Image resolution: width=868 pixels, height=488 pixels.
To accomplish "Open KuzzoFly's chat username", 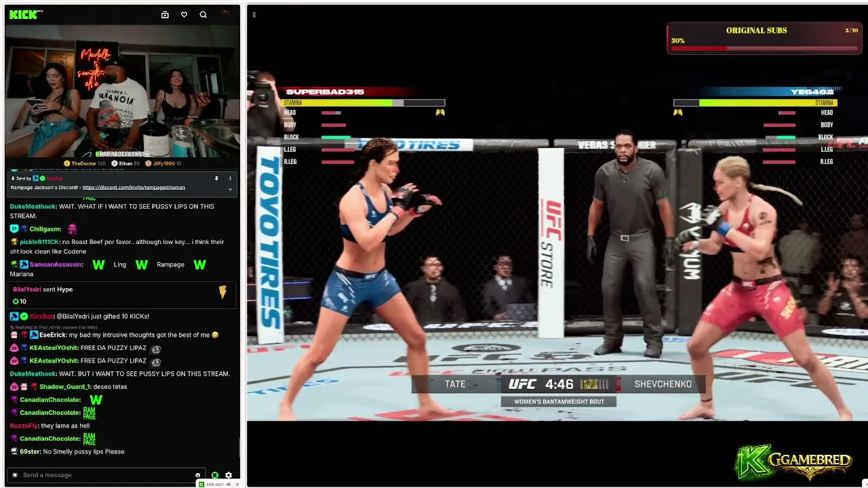I will pyautogui.click(x=24, y=426).
